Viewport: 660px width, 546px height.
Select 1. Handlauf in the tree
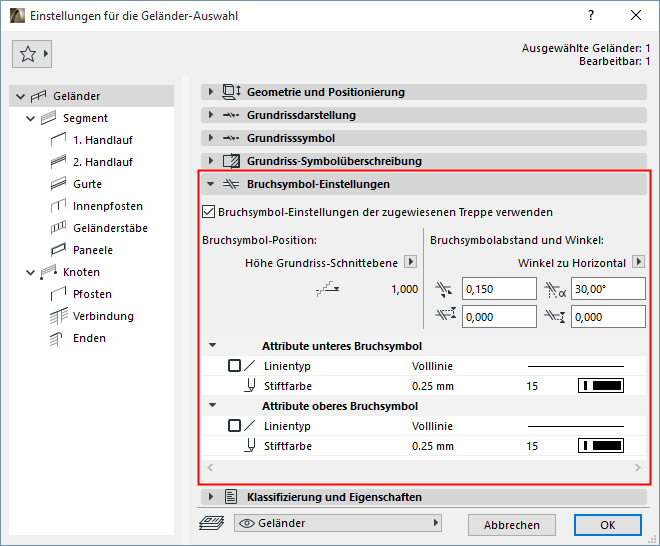103,140
